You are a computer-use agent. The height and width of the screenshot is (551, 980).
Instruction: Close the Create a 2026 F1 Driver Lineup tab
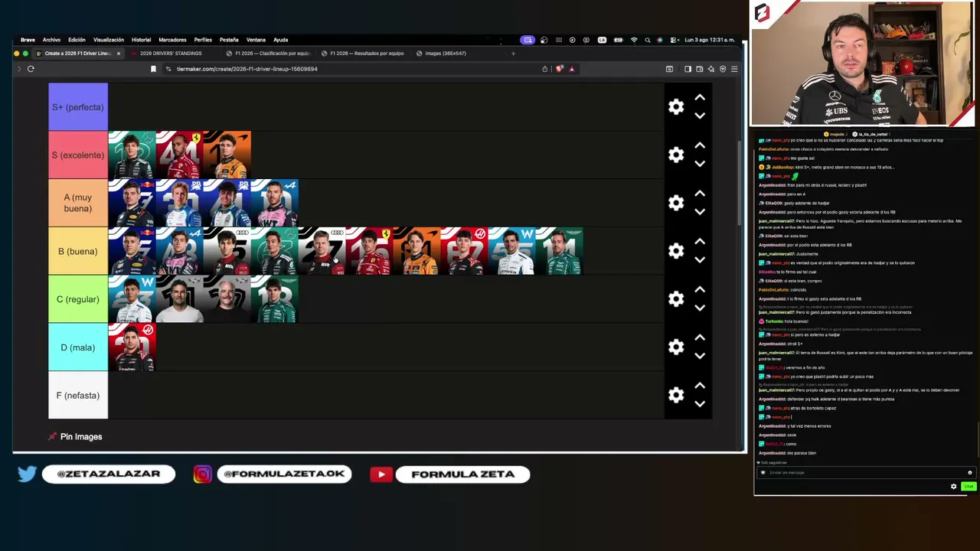[x=118, y=54]
